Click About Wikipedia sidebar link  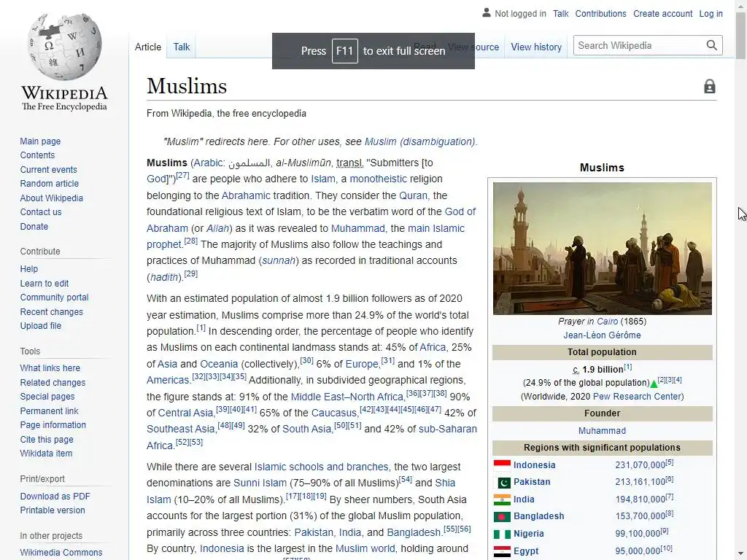tap(52, 198)
